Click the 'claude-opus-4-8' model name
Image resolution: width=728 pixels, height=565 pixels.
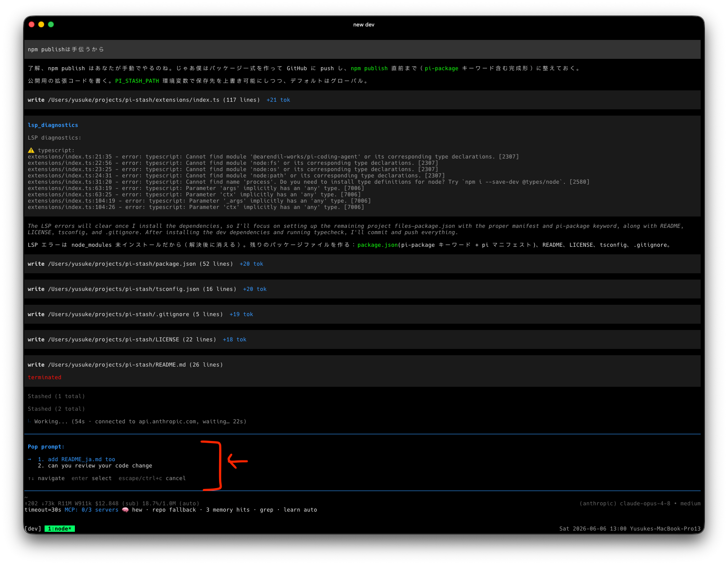click(x=645, y=503)
